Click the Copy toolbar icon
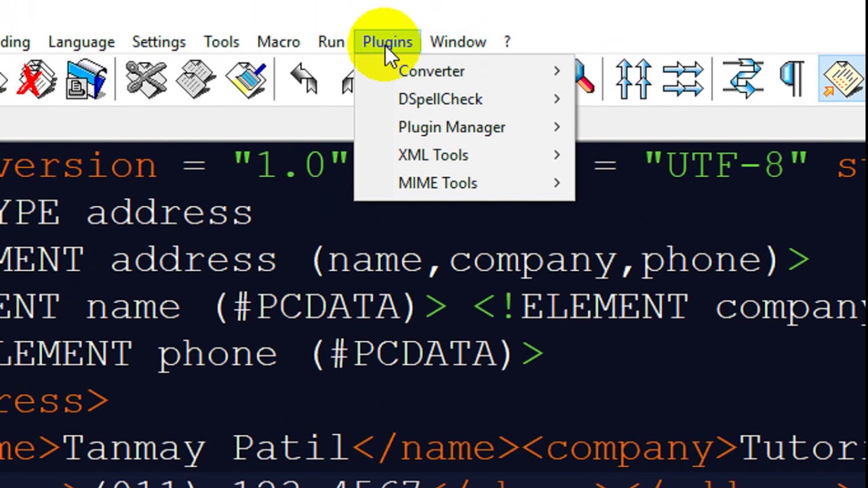This screenshot has width=868, height=488. click(x=196, y=79)
